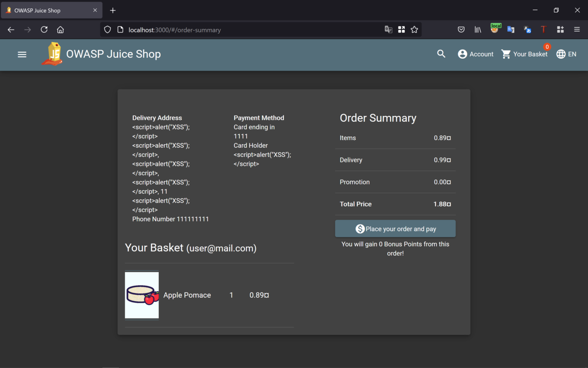Click Place your order and pay

[x=395, y=229]
